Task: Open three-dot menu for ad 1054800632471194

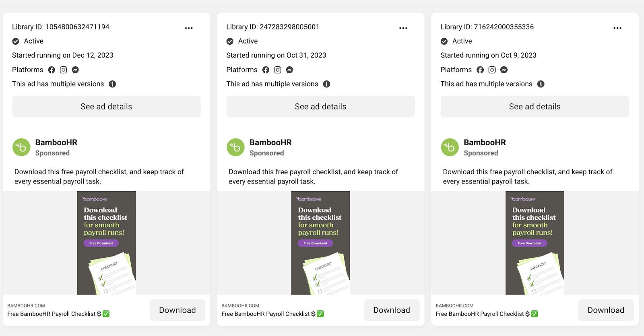Action: pyautogui.click(x=189, y=28)
